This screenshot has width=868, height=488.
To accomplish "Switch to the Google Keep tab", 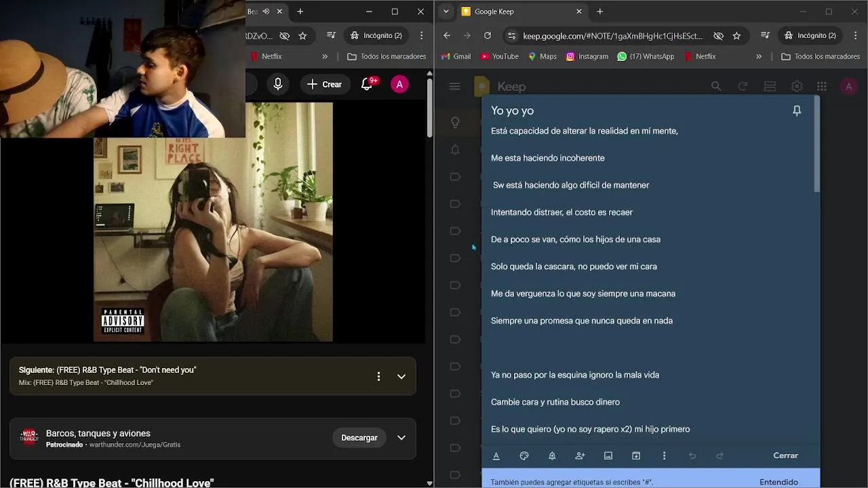I will pos(522,12).
